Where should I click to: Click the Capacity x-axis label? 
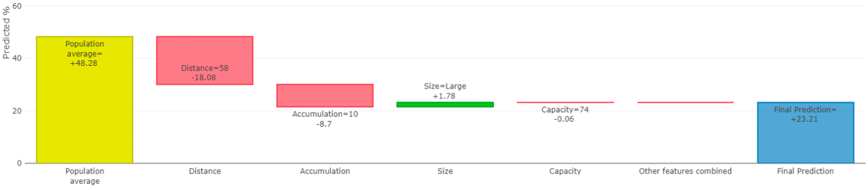565,171
